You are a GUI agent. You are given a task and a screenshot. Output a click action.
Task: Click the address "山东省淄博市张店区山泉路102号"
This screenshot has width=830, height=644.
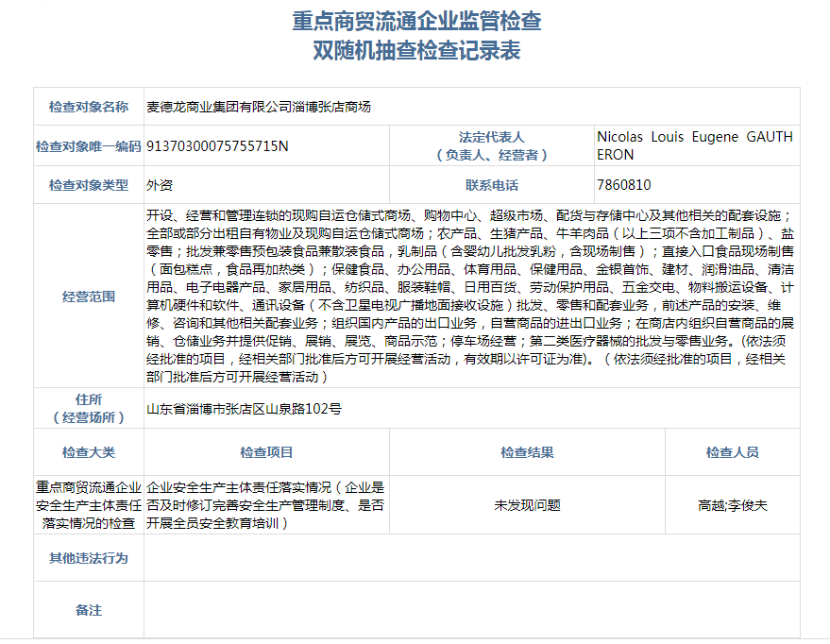(x=244, y=409)
